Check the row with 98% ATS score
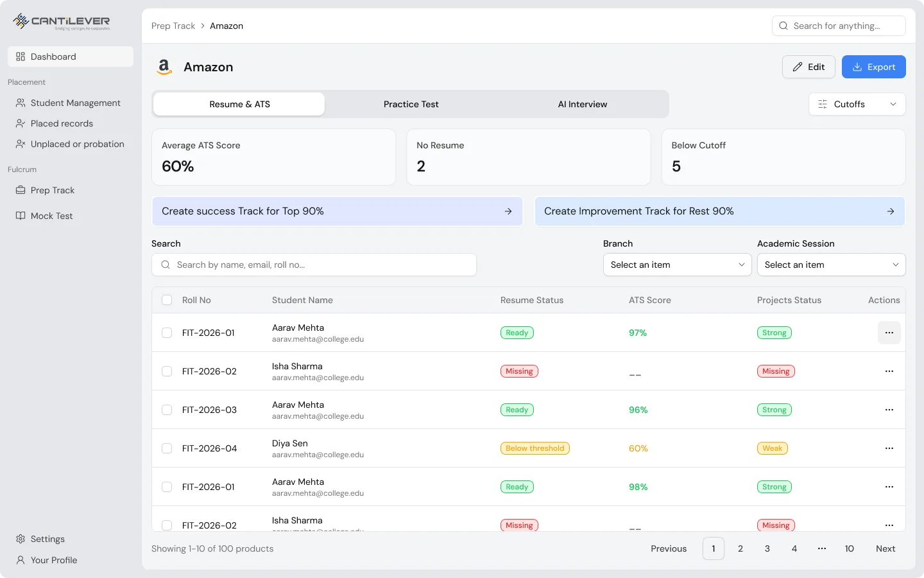The height and width of the screenshot is (578, 924). (167, 487)
